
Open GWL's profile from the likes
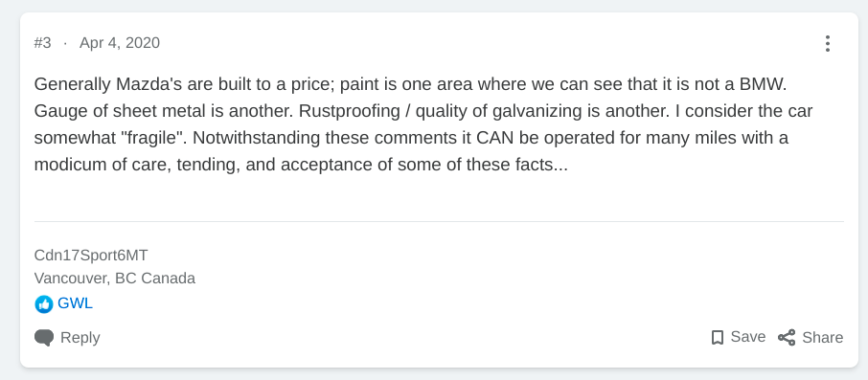tap(76, 303)
